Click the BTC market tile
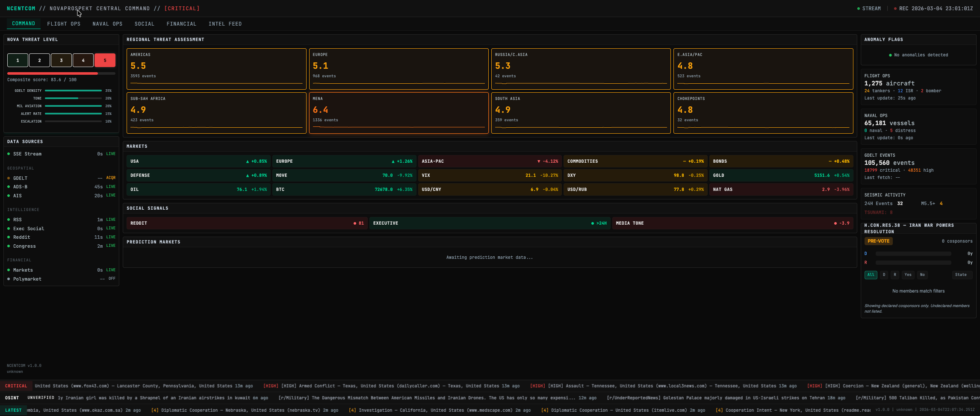 [x=344, y=190]
